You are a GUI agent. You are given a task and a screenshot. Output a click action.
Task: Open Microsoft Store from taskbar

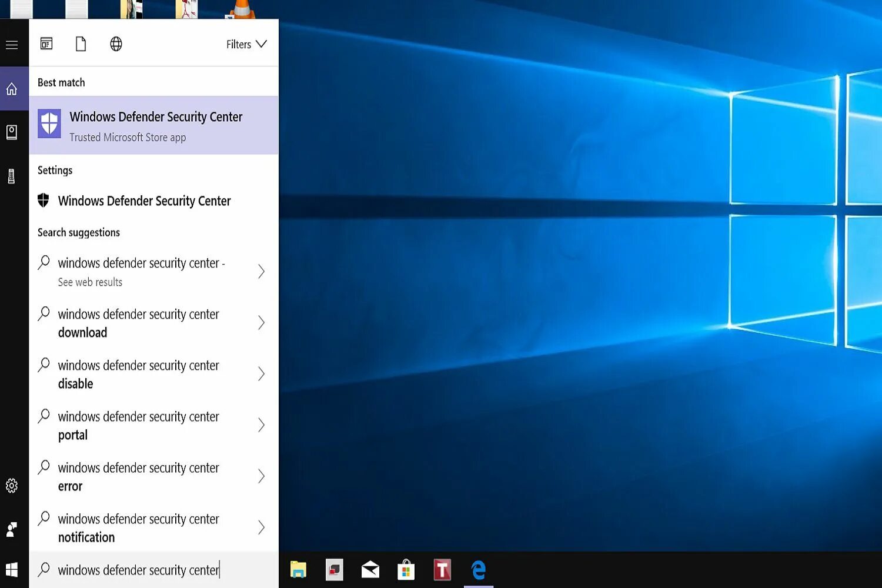[406, 570]
